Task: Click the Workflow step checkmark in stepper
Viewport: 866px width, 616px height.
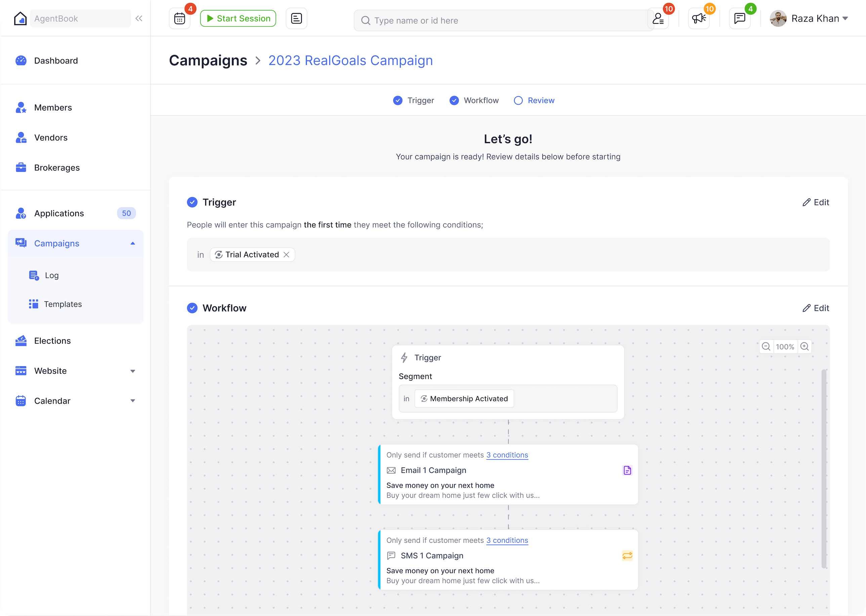Action: click(454, 100)
